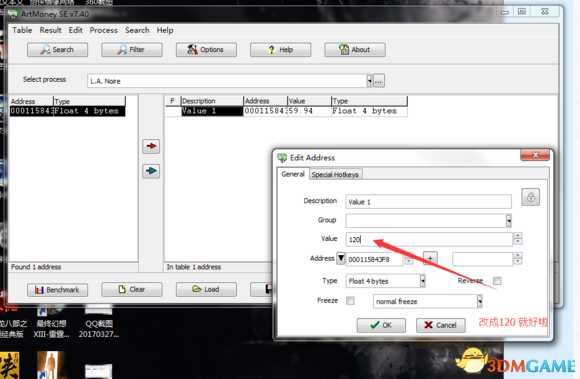
Task: Enable the Freeze checkbox
Action: 350,301
